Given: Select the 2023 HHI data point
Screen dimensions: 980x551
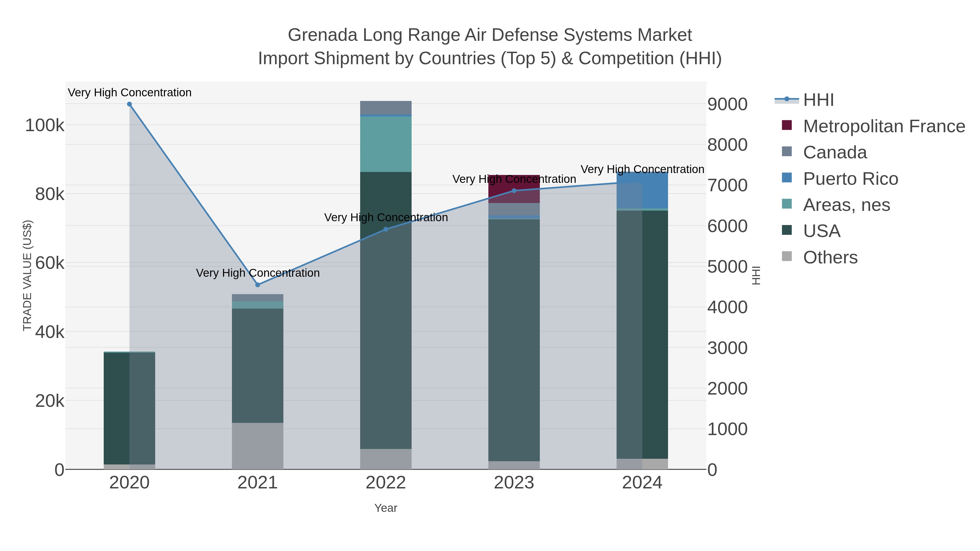Looking at the screenshot, I should pyautogui.click(x=514, y=190).
